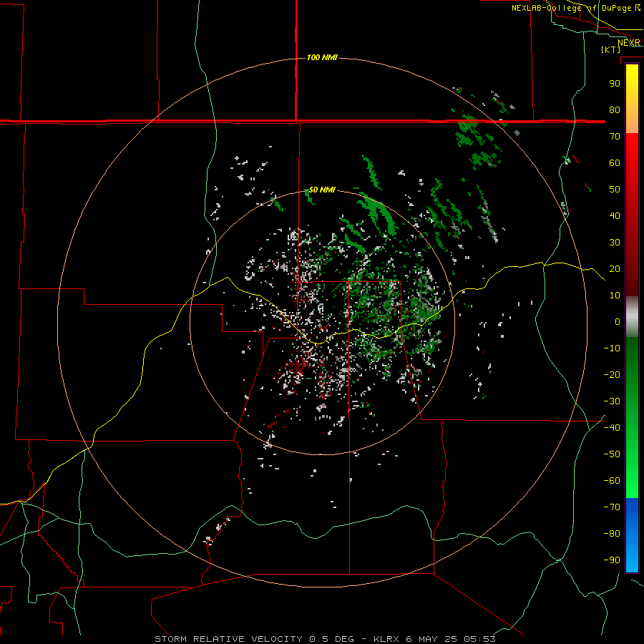
Task: Click the -20 value on the scale
Action: pyautogui.click(x=612, y=374)
